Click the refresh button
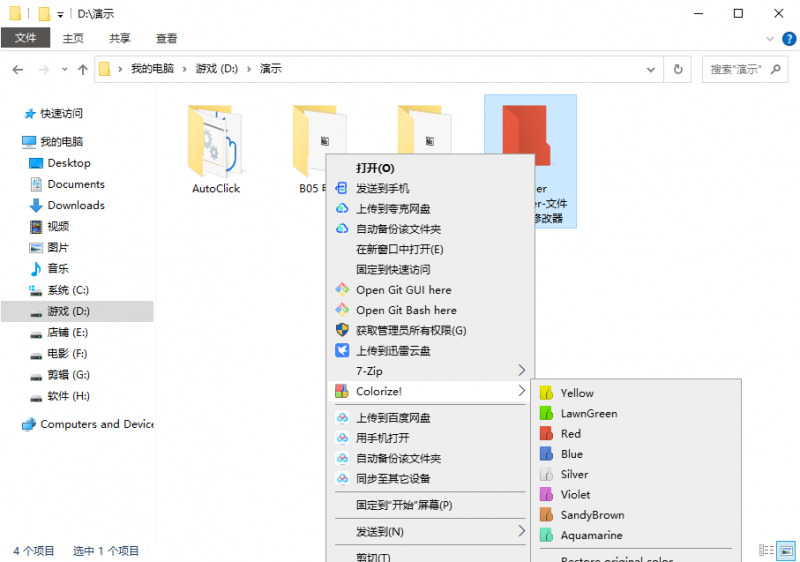Screen dimensions: 800x562 click(x=678, y=69)
